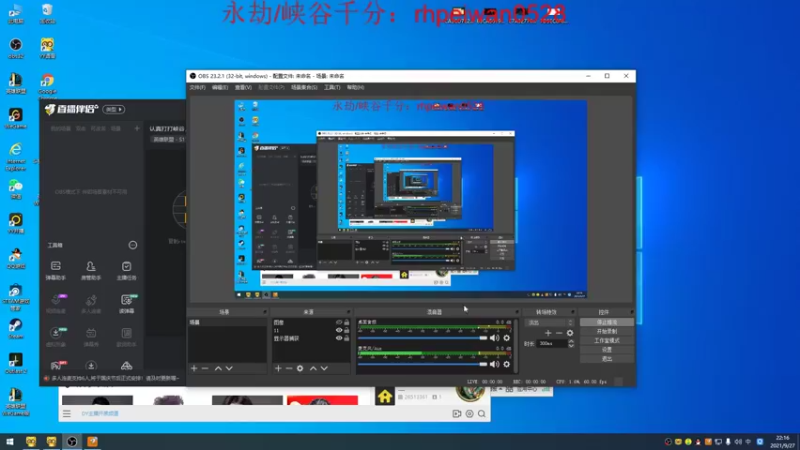
Task: Pop out the 来源 dock panel
Action: (348, 312)
